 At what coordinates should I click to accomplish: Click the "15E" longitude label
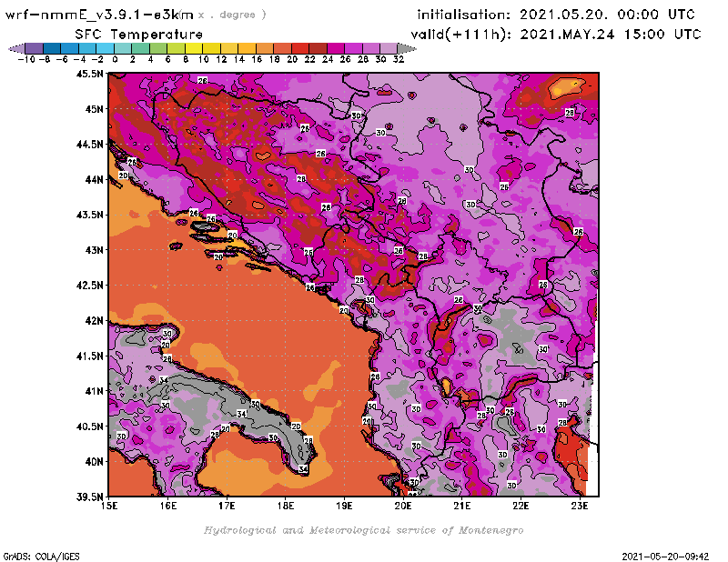click(x=109, y=506)
